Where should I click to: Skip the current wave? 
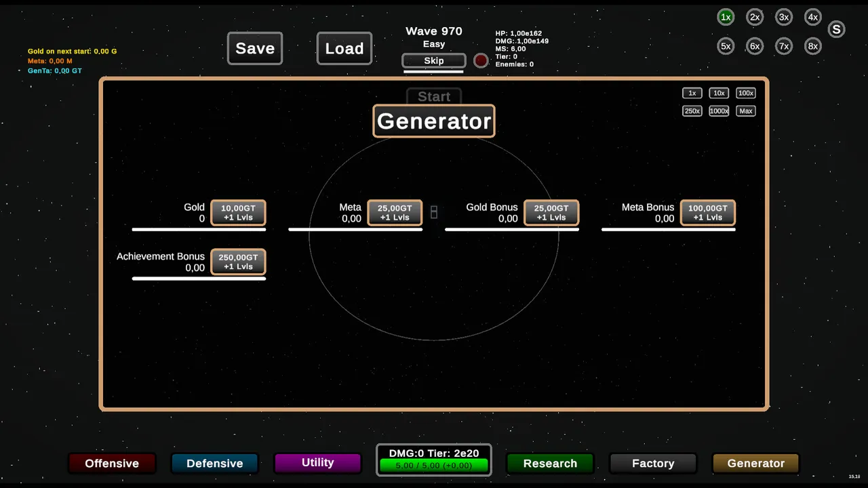(x=434, y=61)
